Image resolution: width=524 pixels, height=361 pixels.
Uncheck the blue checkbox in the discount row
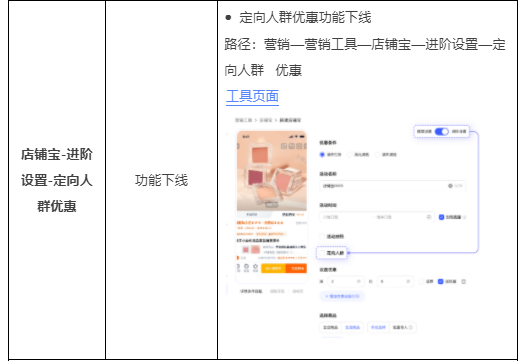pos(440,281)
